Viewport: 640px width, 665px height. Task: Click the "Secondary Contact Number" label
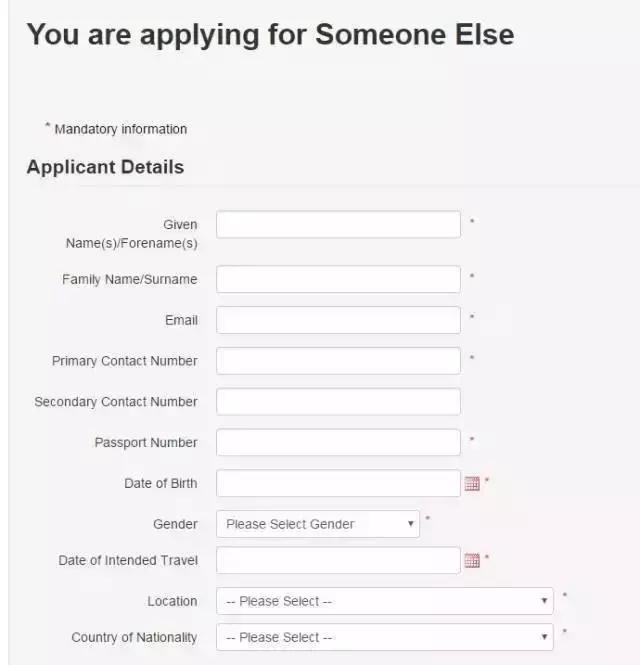click(116, 402)
